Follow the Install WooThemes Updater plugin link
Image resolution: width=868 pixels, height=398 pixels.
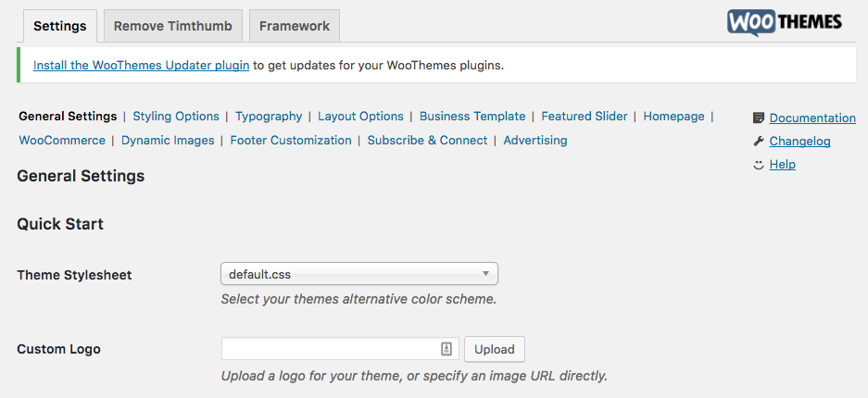pos(141,65)
